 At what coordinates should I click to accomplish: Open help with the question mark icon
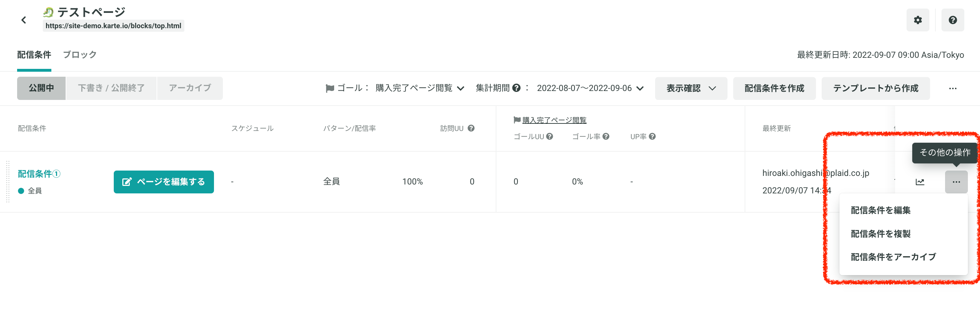[952, 20]
